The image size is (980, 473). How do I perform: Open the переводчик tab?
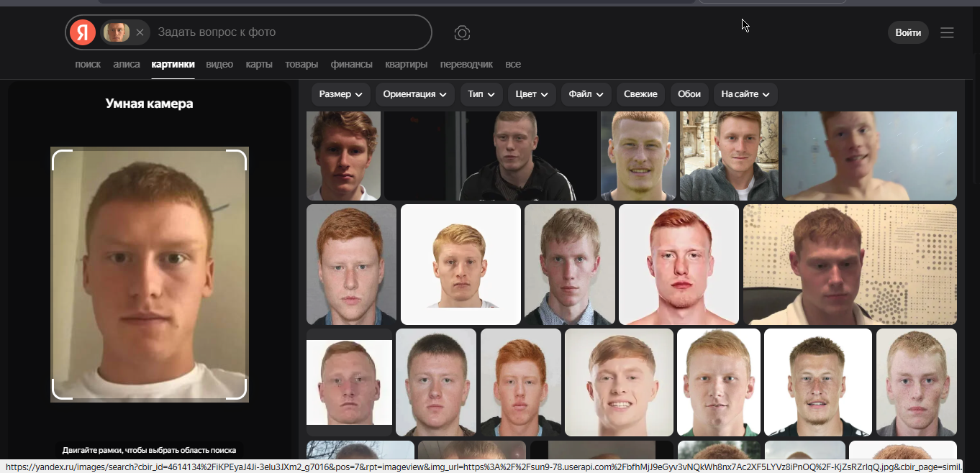pos(466,64)
